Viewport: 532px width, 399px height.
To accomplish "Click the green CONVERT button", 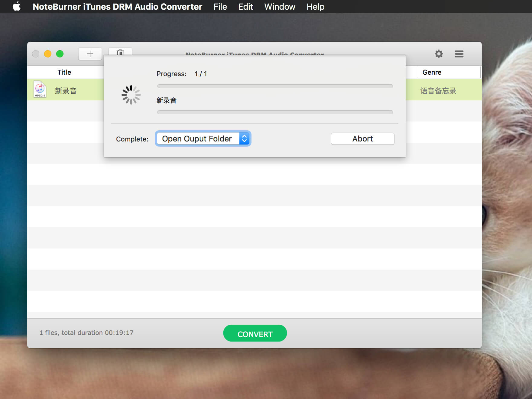I will tap(255, 333).
